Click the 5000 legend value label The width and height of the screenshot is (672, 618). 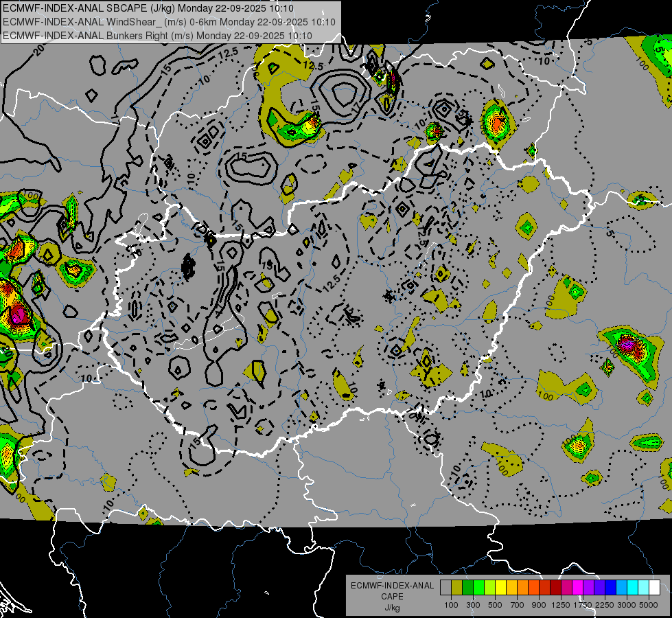(649, 605)
